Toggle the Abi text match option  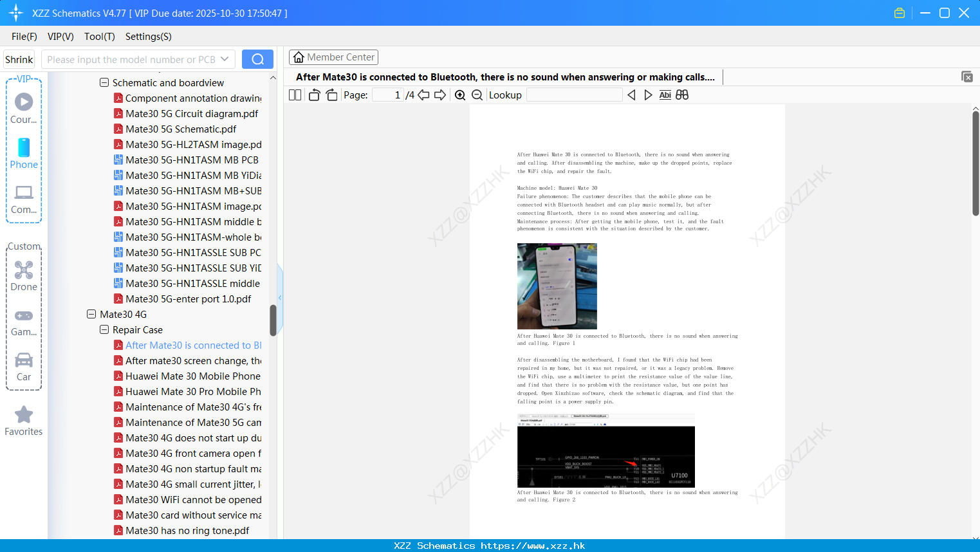click(665, 95)
